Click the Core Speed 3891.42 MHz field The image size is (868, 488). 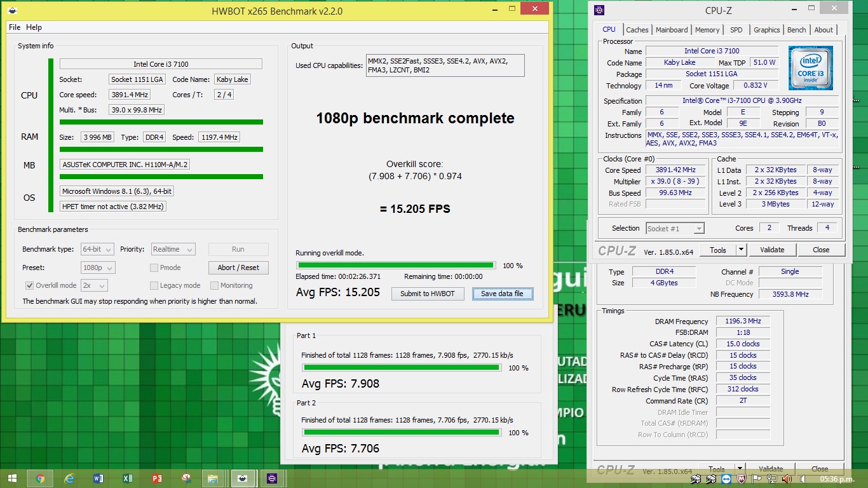[x=675, y=170]
